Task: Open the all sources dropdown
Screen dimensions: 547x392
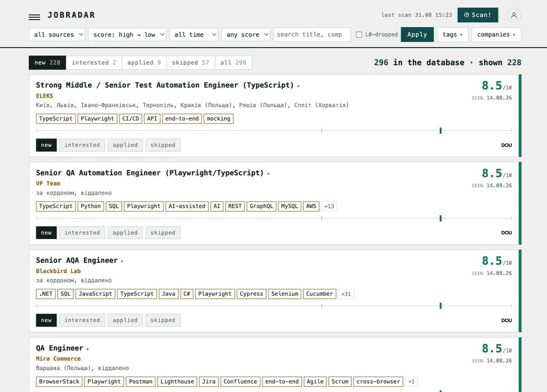Action: (x=57, y=35)
